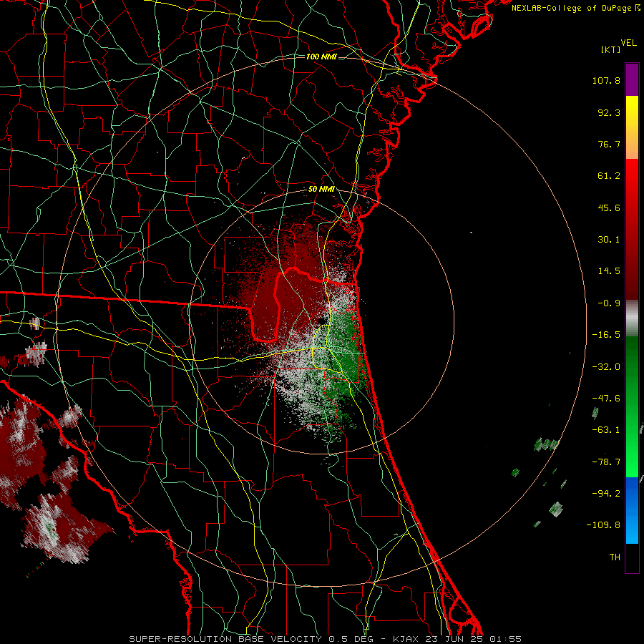Click the yellow segment of the color bar
This screenshot has width=644, height=644.
click(x=632, y=127)
